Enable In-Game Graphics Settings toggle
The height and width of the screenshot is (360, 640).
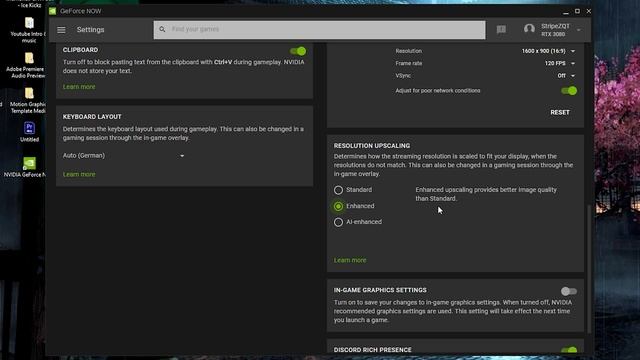pyautogui.click(x=569, y=291)
